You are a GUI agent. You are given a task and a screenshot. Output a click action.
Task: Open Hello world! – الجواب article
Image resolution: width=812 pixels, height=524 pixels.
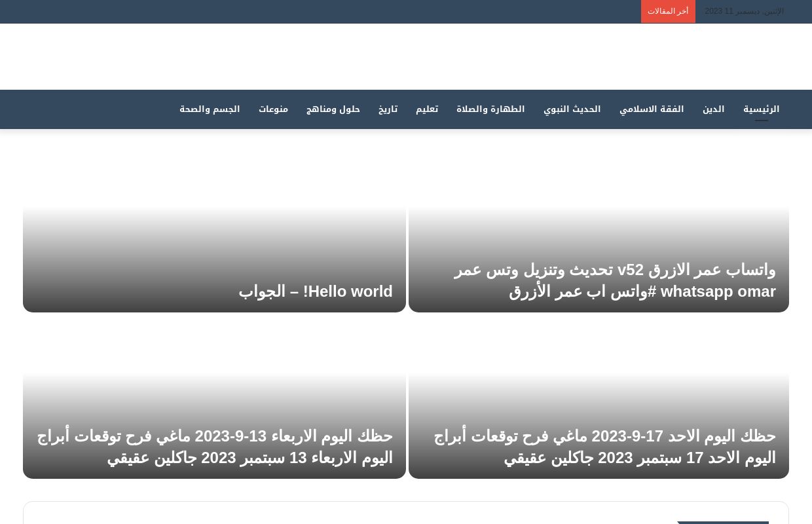point(316,291)
